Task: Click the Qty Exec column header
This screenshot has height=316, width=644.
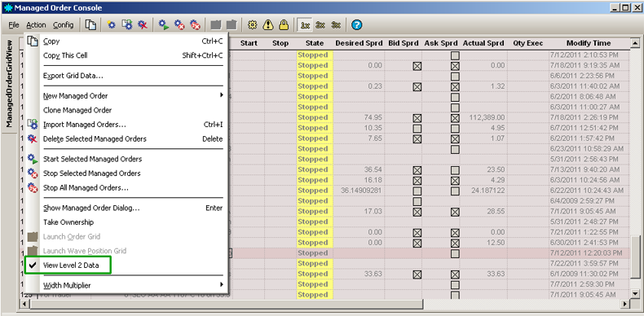Action: (x=527, y=43)
